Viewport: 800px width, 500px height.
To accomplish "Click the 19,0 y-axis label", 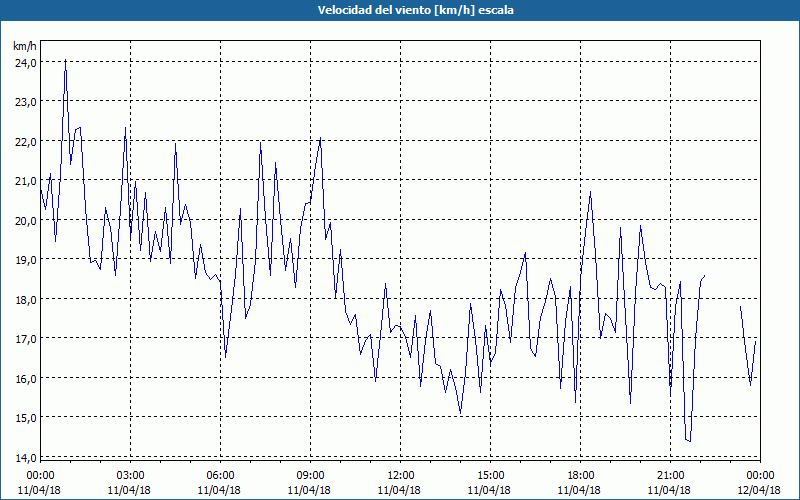I will click(25, 260).
